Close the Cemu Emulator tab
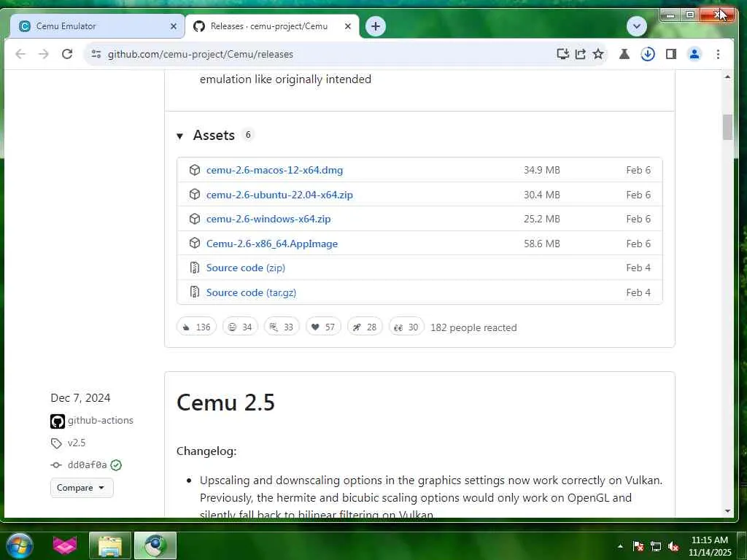 174,26
